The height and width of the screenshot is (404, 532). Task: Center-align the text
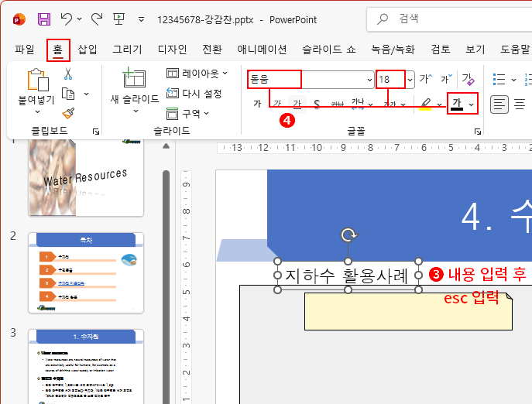click(x=520, y=104)
